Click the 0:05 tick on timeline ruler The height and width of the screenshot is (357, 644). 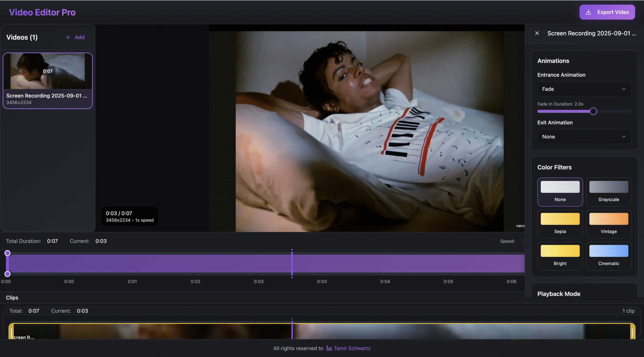[x=448, y=282]
